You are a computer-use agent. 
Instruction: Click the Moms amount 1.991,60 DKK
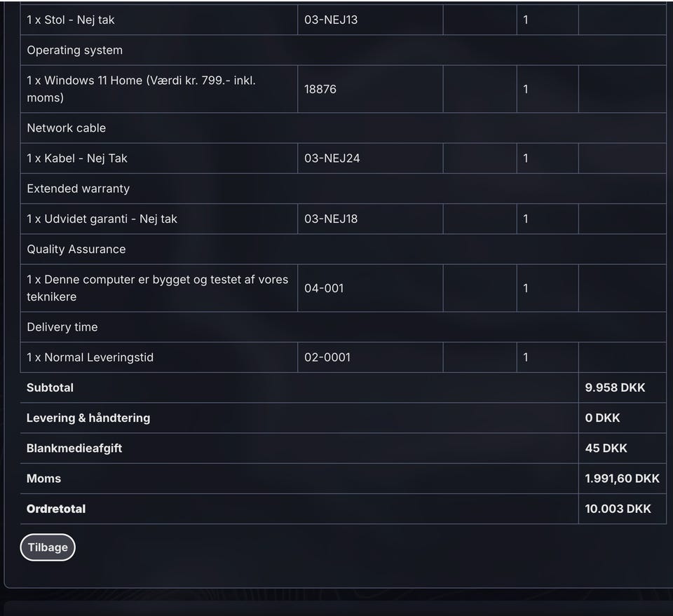click(x=622, y=479)
